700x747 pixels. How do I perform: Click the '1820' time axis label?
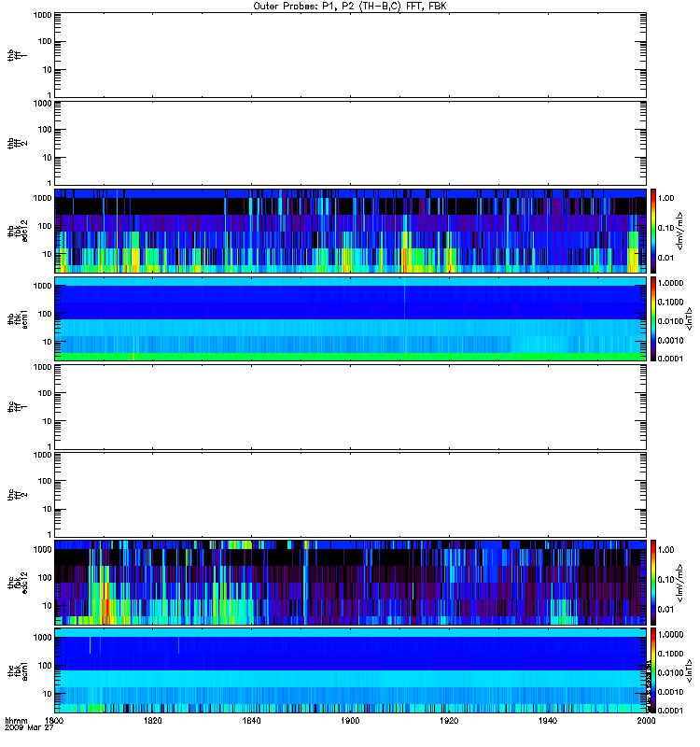tap(152, 720)
